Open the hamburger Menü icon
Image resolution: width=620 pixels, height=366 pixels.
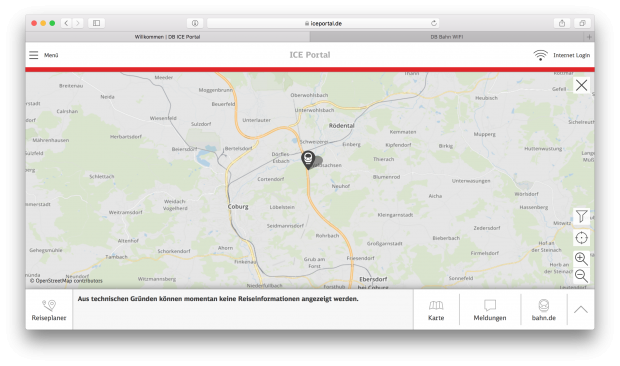pyautogui.click(x=34, y=55)
